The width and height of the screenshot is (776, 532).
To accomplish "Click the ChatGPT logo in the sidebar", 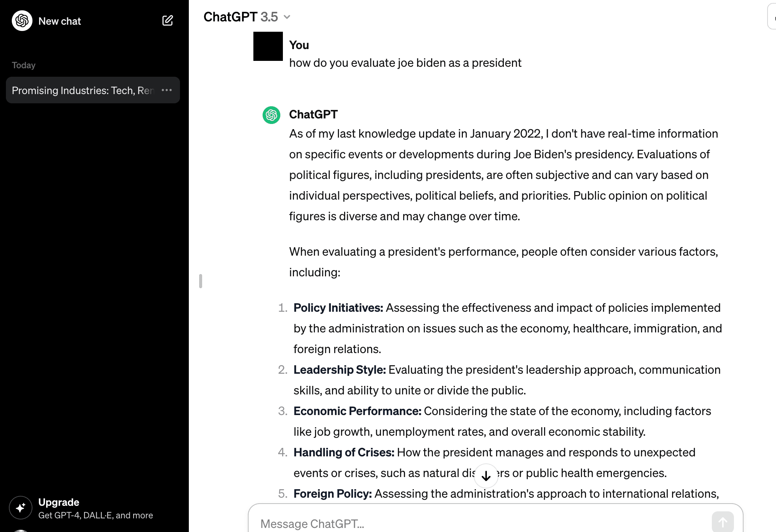I will pyautogui.click(x=22, y=21).
